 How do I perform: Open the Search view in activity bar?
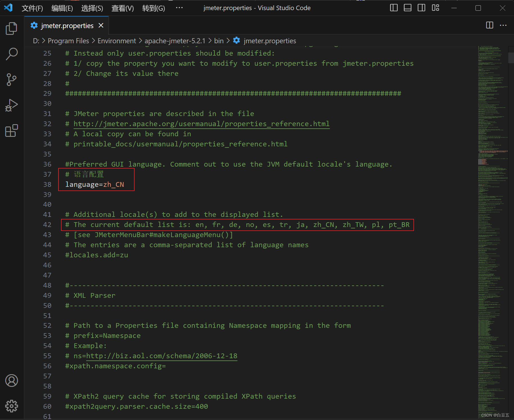12,54
